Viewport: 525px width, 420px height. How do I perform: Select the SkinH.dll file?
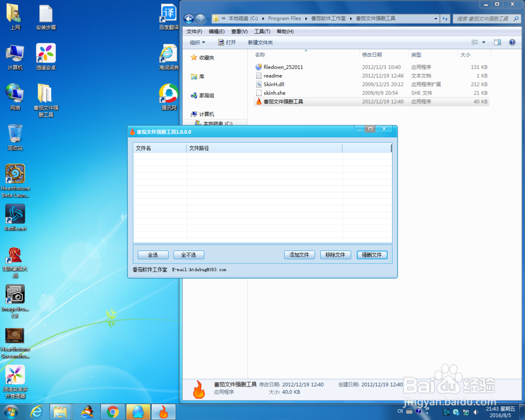(x=371, y=85)
